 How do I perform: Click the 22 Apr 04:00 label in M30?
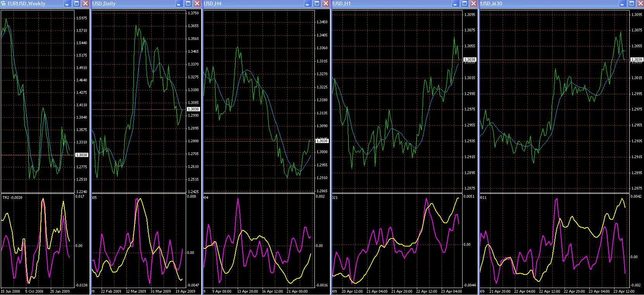525,292
